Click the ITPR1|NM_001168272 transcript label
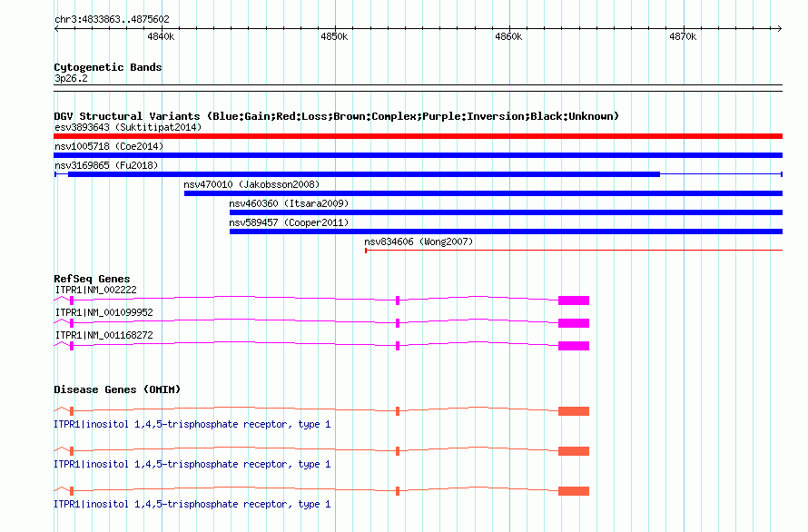The image size is (808, 532). coord(104,335)
